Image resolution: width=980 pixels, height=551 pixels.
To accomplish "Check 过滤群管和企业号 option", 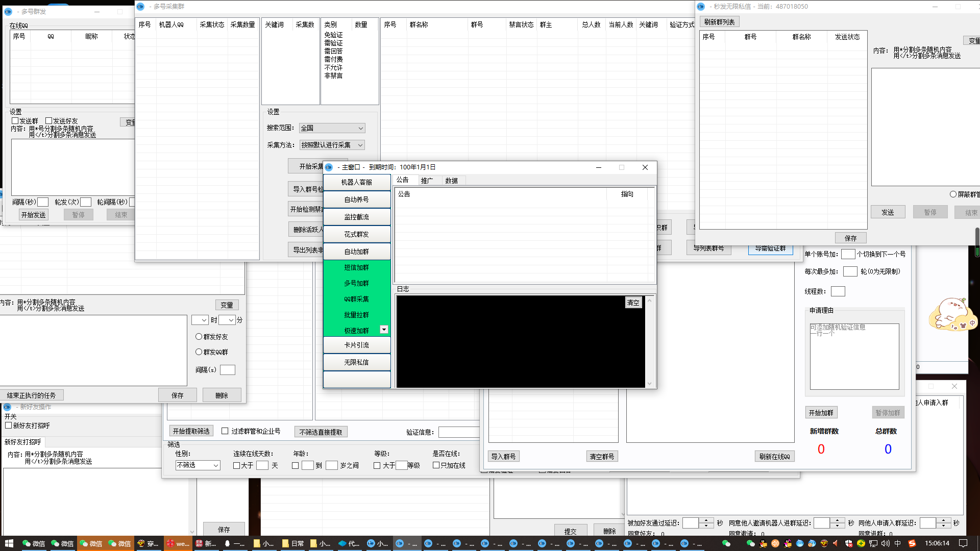I will tap(225, 431).
